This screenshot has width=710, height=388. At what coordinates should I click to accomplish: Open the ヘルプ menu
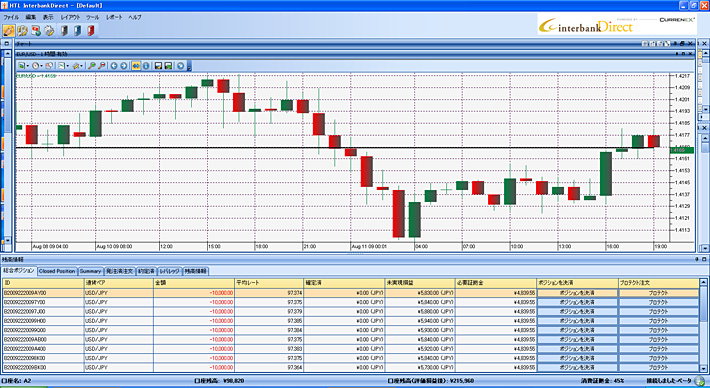pos(134,17)
